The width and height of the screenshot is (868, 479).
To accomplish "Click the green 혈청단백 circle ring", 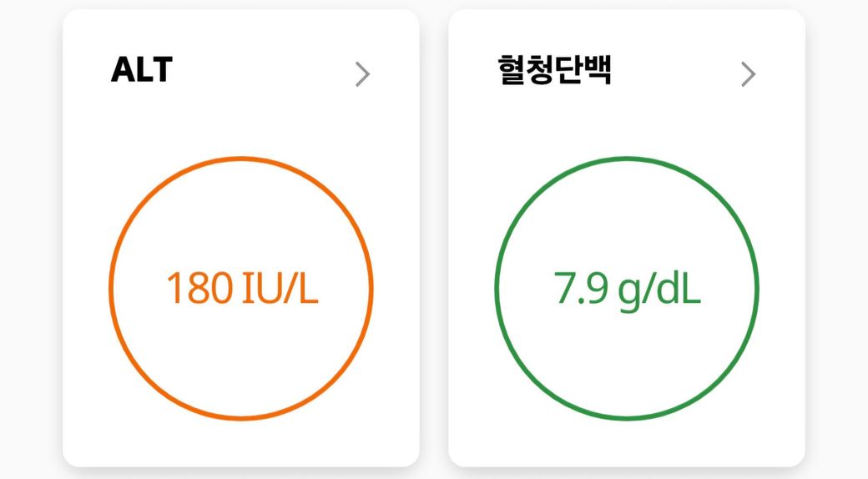I will click(x=497, y=288).
